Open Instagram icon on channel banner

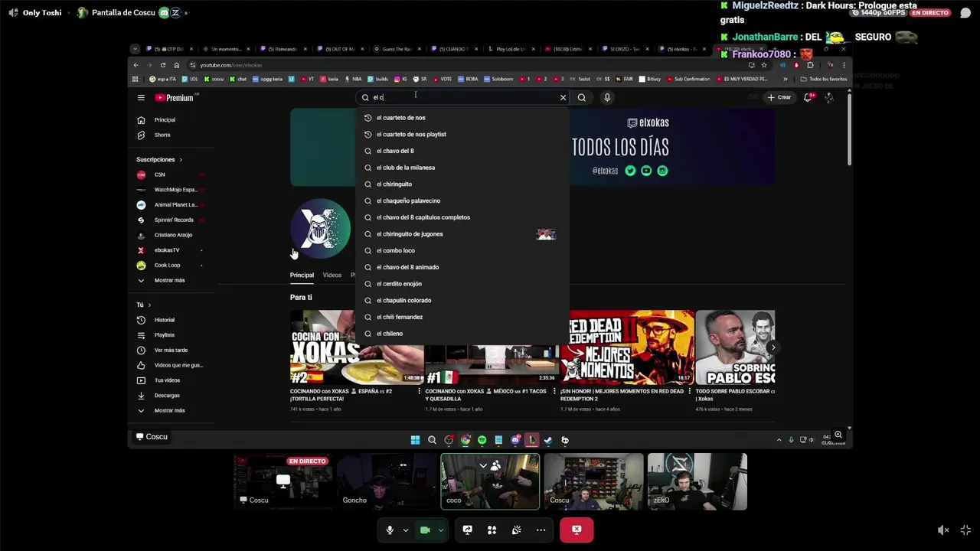click(x=662, y=171)
